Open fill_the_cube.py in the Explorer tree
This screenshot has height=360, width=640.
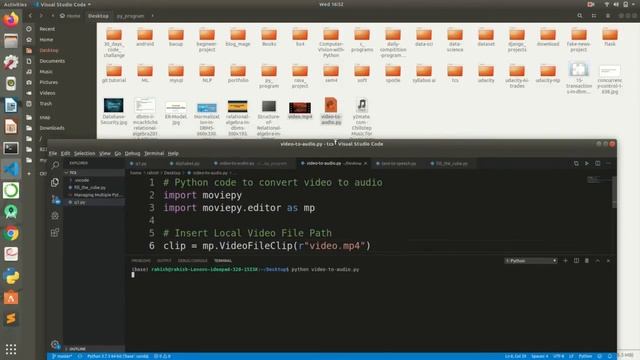point(90,187)
